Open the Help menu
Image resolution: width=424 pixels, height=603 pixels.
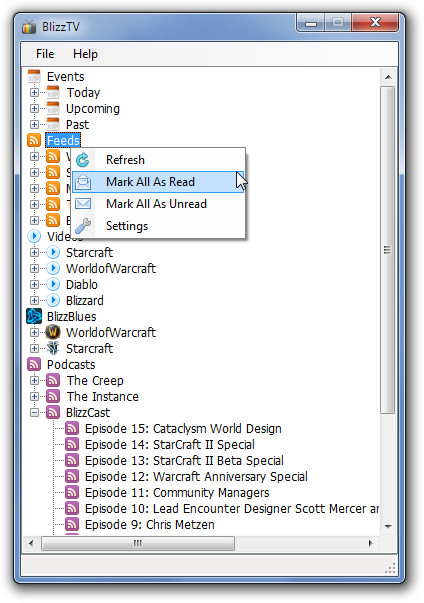pyautogui.click(x=85, y=54)
